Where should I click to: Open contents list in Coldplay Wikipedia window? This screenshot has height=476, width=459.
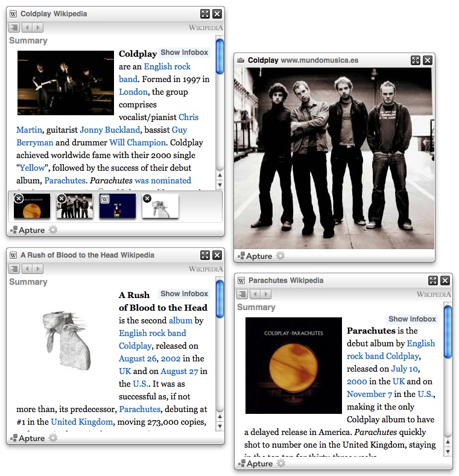[x=14, y=28]
